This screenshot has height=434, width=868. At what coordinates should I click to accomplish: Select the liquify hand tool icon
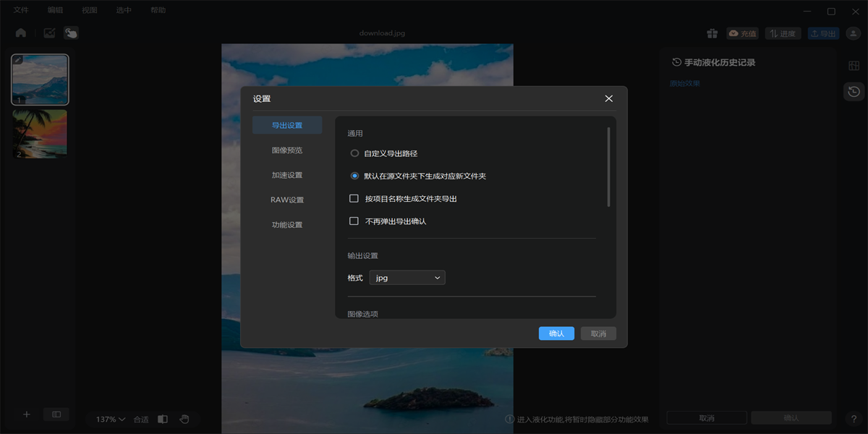[x=71, y=33]
